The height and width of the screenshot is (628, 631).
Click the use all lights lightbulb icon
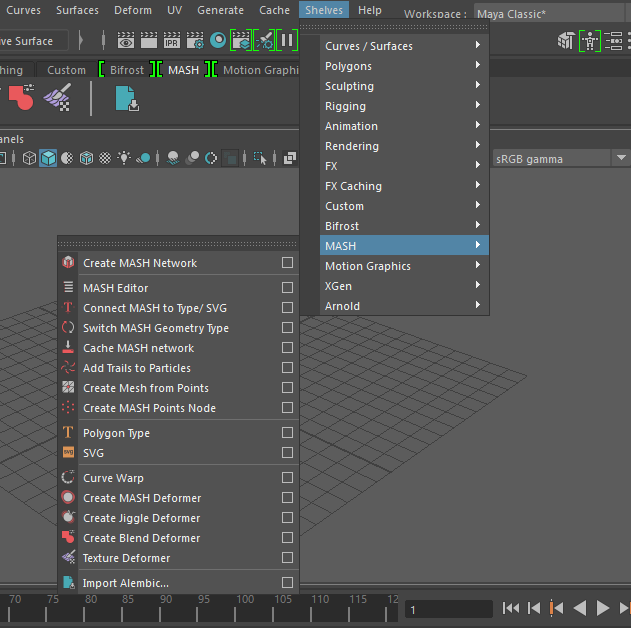124,158
